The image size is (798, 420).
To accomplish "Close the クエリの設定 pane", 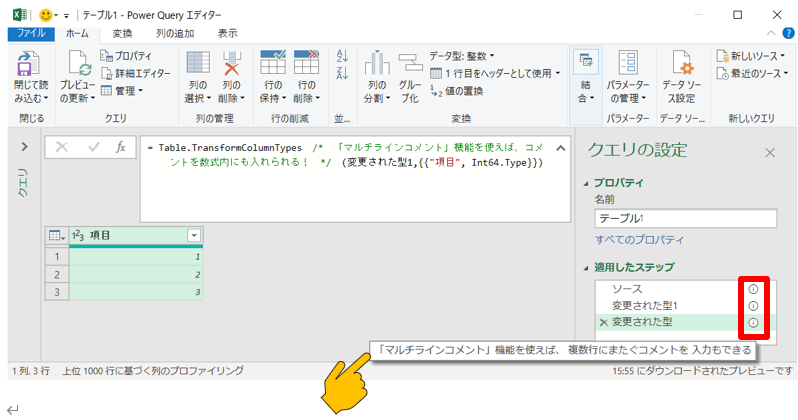I will coord(770,153).
